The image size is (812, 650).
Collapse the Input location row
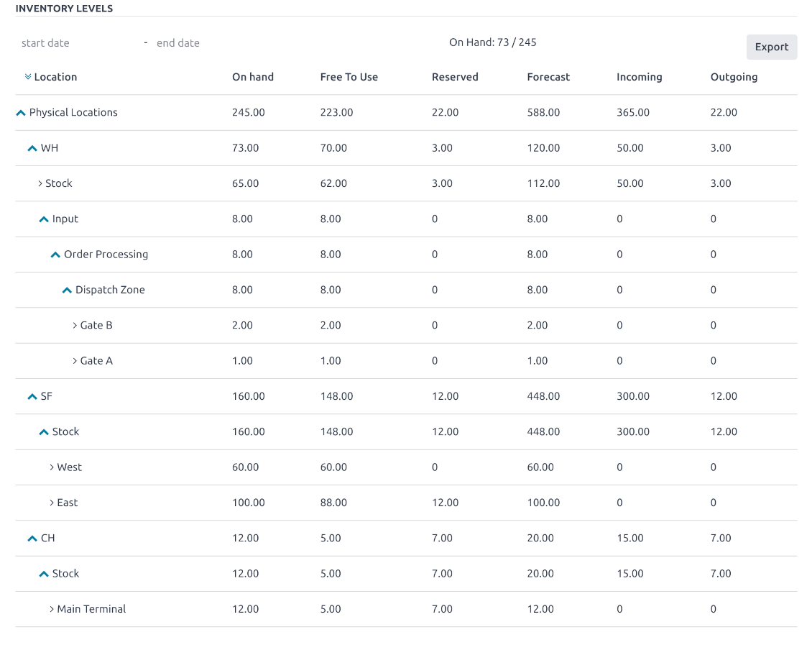44,219
